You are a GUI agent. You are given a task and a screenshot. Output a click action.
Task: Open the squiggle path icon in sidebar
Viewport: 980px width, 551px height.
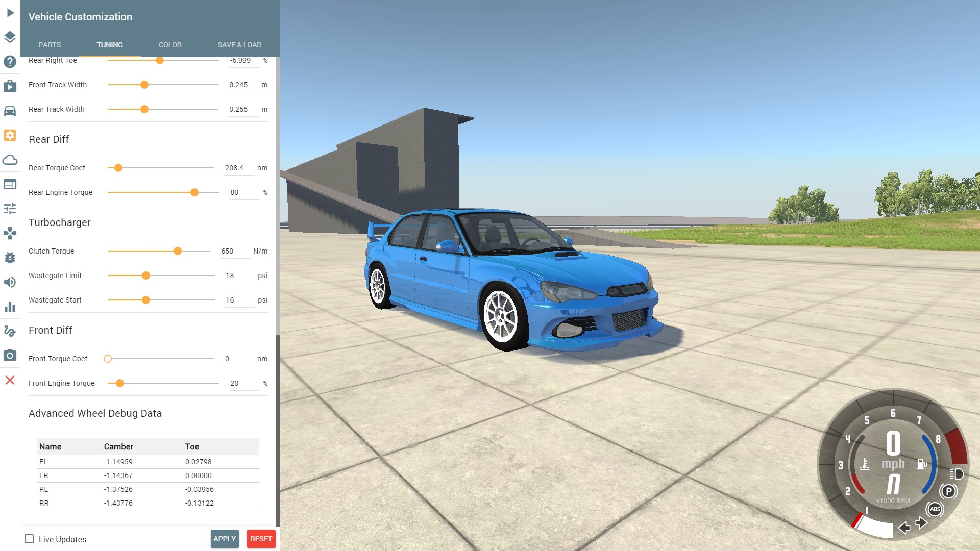coord(10,331)
